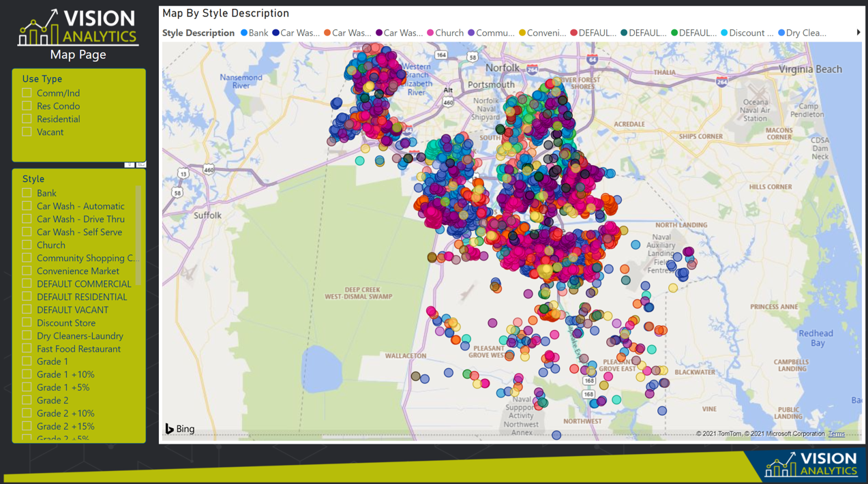Click the Bing logo on the map
The image size is (868, 484).
click(x=180, y=429)
